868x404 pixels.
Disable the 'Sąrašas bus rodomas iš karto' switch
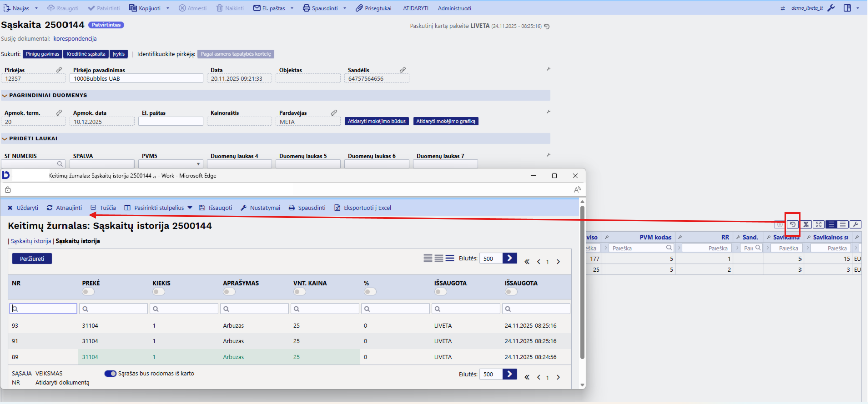110,374
